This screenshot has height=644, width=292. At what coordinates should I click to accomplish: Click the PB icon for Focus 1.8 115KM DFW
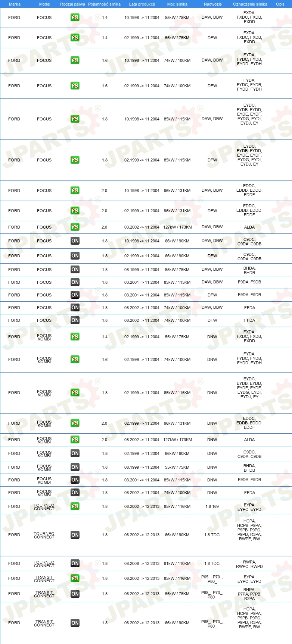click(75, 160)
